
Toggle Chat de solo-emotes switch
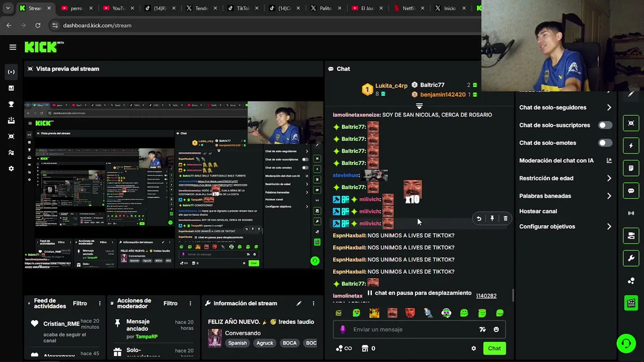pos(605,143)
